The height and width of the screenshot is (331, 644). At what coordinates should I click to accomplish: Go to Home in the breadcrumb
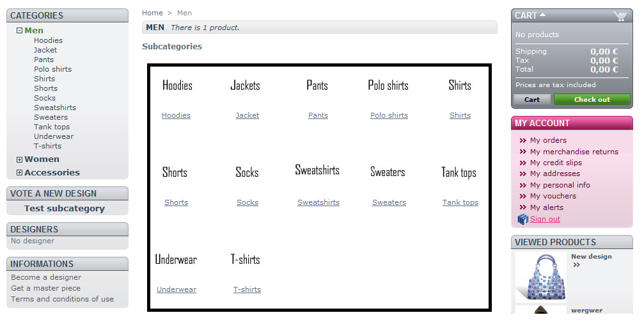[152, 13]
